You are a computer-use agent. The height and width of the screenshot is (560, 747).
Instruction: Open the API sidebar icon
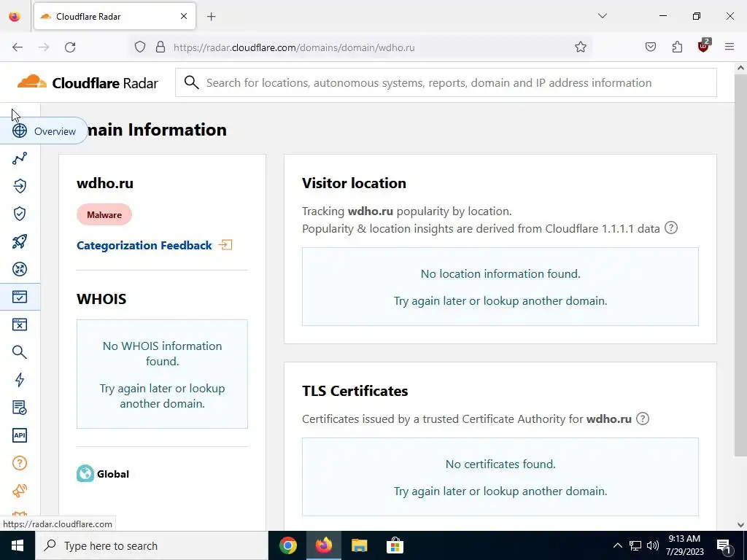point(20,435)
